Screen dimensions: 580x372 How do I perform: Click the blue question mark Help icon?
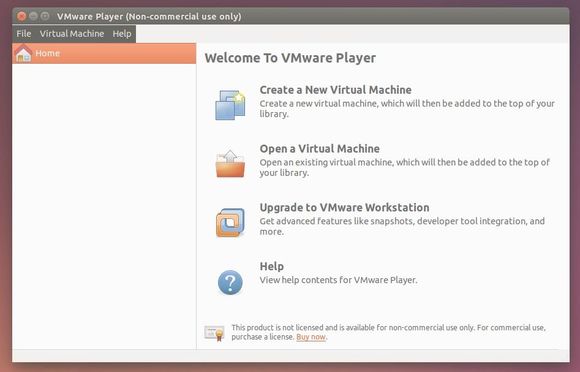coord(230,283)
